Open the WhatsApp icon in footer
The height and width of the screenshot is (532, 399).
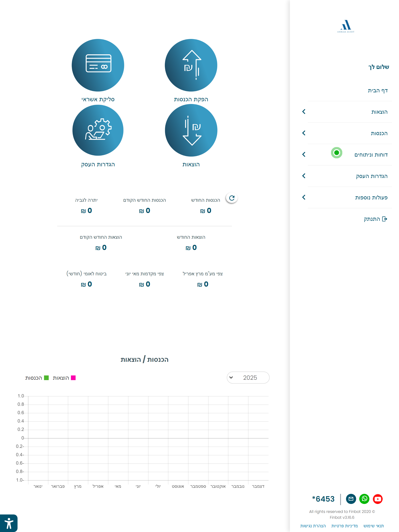point(364,499)
